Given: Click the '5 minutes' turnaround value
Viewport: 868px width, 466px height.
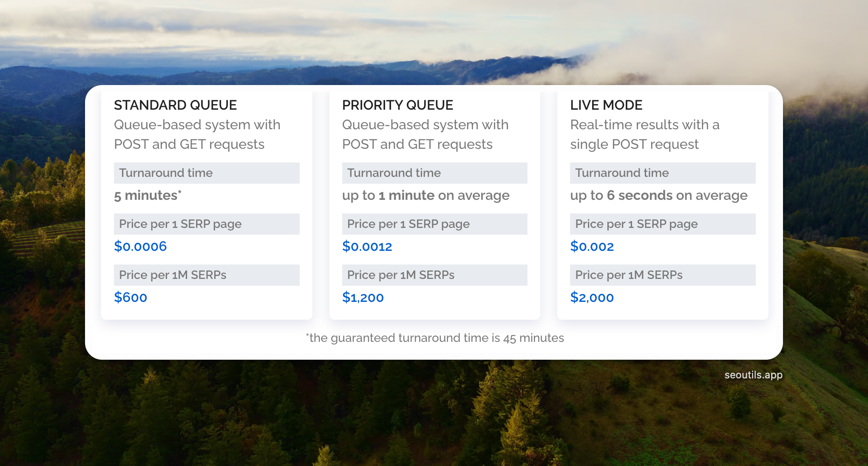Looking at the screenshot, I should tap(147, 196).
